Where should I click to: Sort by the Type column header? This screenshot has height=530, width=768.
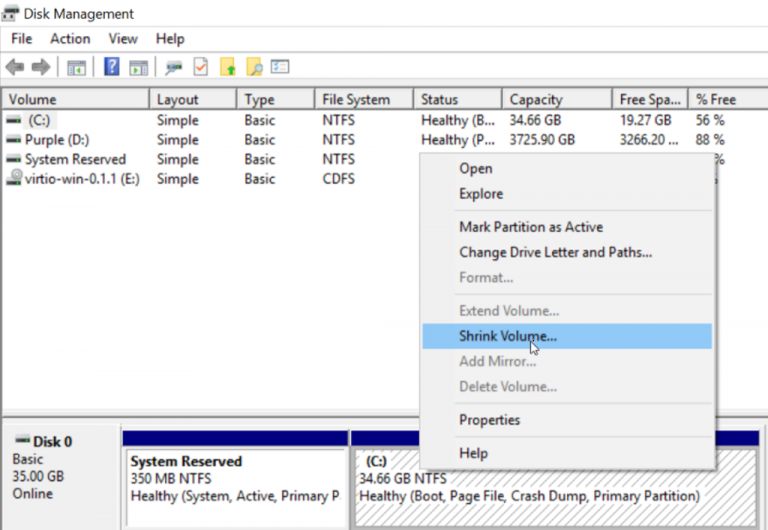276,99
